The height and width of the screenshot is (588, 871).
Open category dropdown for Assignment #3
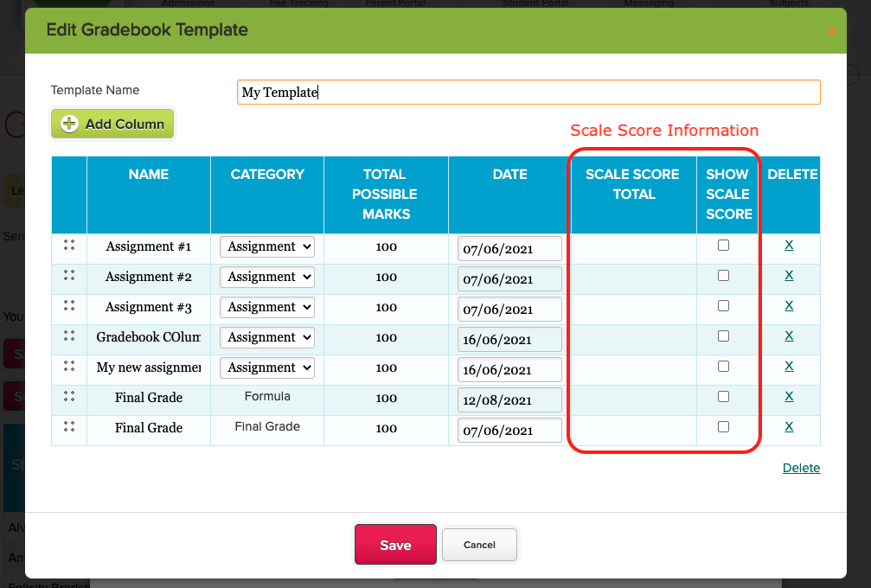click(x=267, y=307)
